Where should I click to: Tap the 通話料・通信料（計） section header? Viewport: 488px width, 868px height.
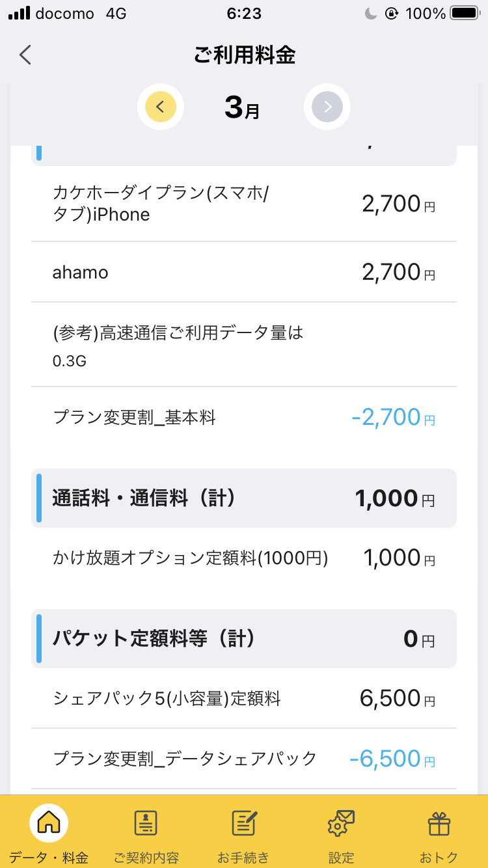(x=244, y=498)
